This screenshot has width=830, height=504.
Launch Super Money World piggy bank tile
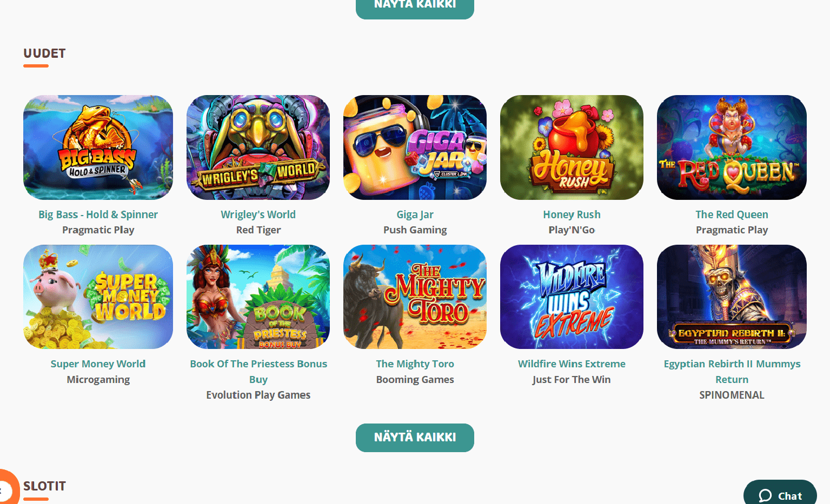pos(98,297)
